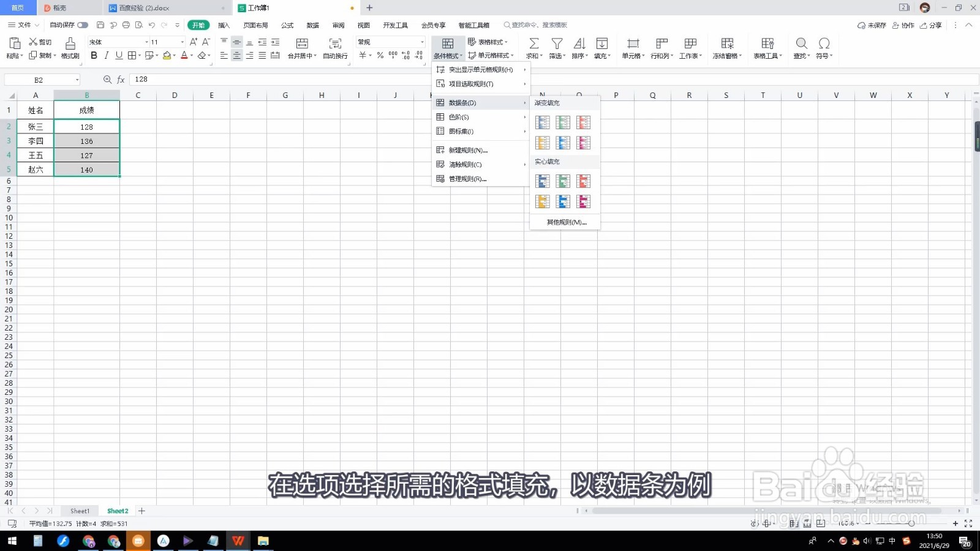Open the 公式 ribbon tab
Image resolution: width=980 pixels, height=551 pixels.
287,25
